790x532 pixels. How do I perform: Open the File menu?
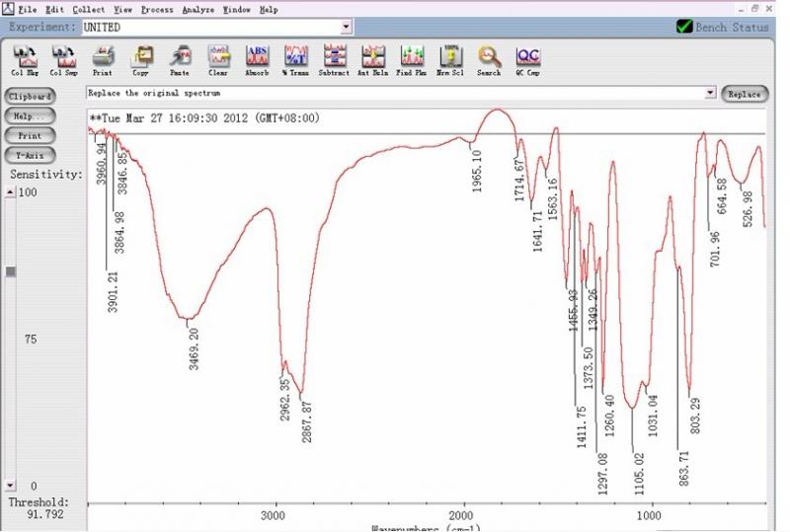pos(28,10)
